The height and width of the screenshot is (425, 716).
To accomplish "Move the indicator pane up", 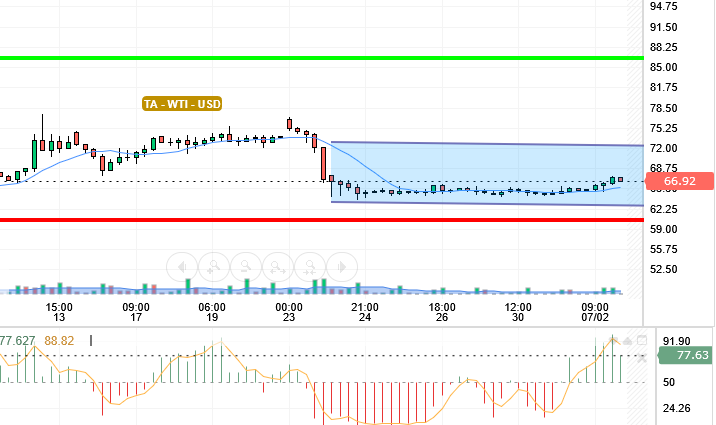I will click(x=627, y=341).
